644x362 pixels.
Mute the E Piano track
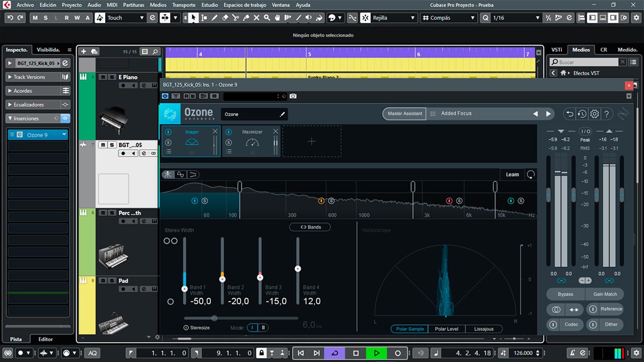(x=103, y=77)
